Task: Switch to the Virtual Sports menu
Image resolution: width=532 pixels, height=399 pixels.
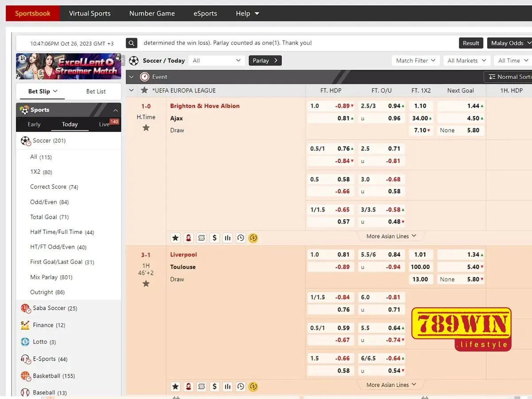Action: 90,13
